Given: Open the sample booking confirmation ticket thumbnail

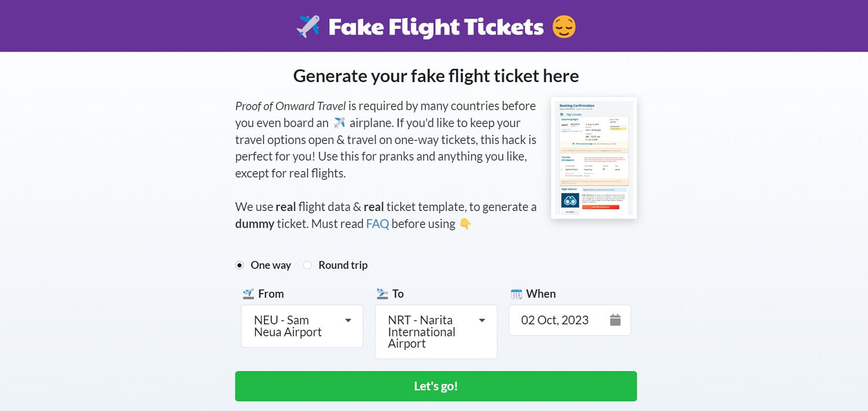Looking at the screenshot, I should (x=594, y=158).
